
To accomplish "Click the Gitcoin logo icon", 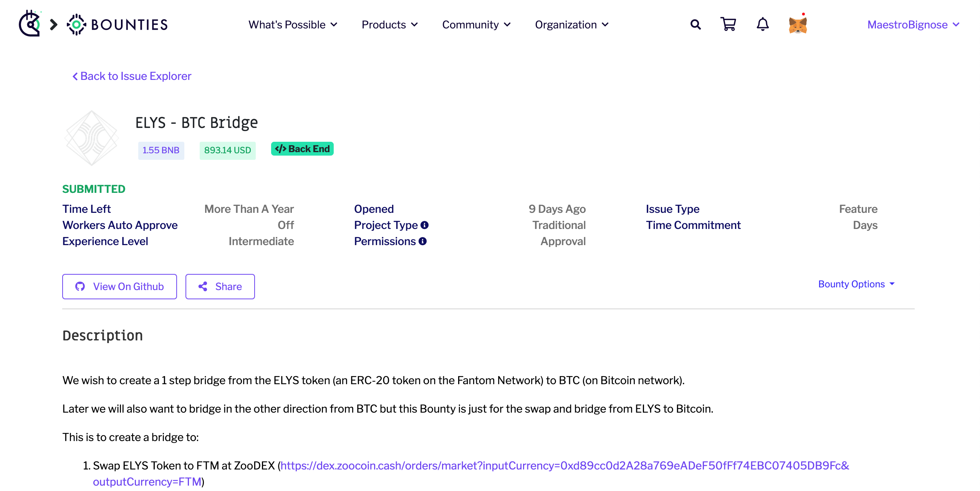I will [x=30, y=24].
